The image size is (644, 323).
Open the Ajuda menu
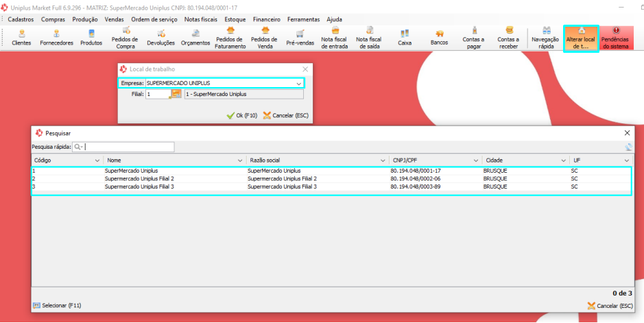[x=334, y=19]
